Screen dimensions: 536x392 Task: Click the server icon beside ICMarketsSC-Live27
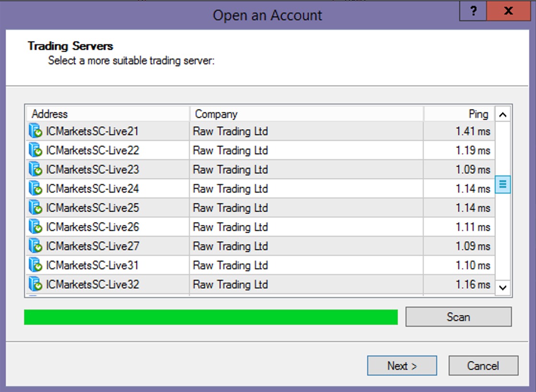coord(35,246)
